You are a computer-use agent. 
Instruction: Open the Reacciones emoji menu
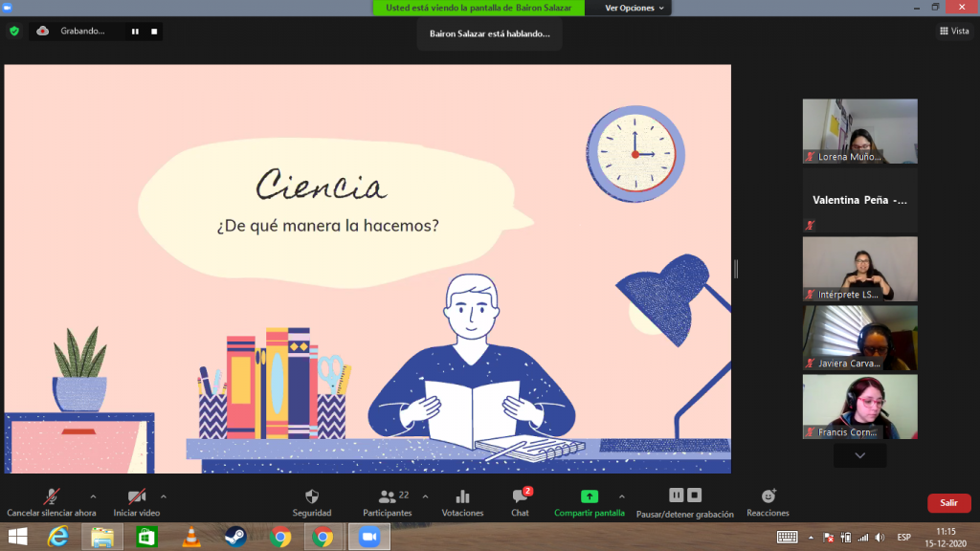768,496
